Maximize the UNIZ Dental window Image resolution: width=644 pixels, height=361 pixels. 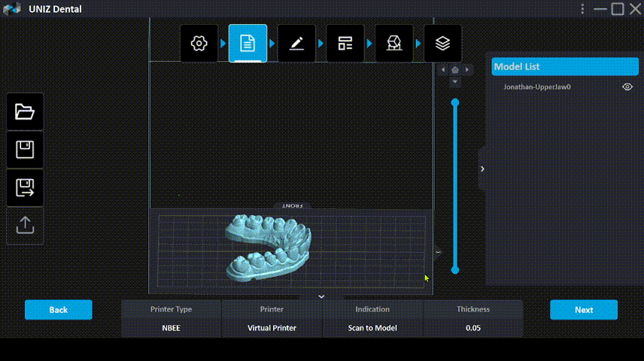[x=618, y=8]
